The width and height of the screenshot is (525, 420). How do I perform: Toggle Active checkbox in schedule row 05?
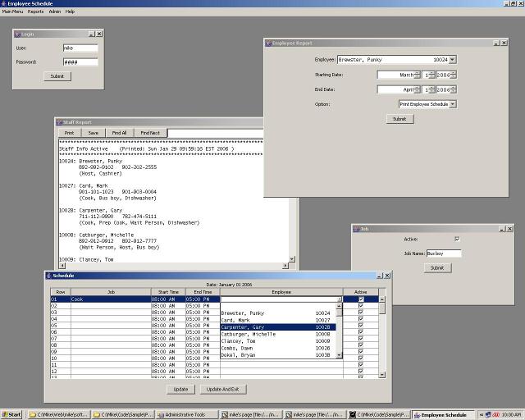coord(361,325)
